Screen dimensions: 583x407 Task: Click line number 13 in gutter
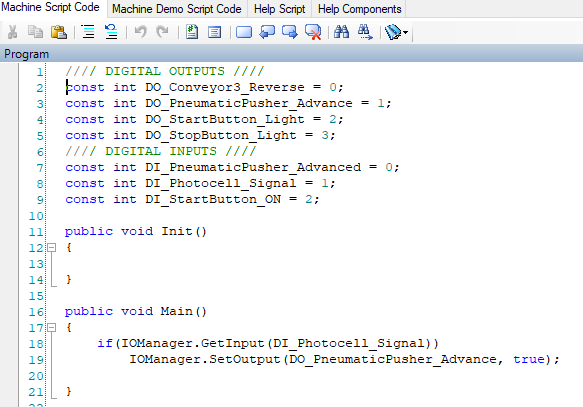point(36,264)
